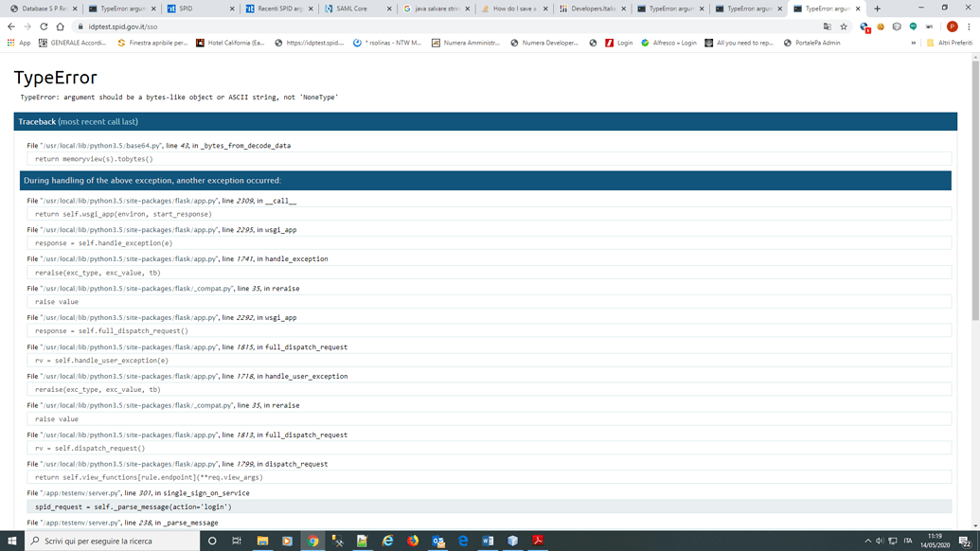The image size is (980, 551).
Task: Open Internet Explorer from the taskbar
Action: pyautogui.click(x=388, y=541)
